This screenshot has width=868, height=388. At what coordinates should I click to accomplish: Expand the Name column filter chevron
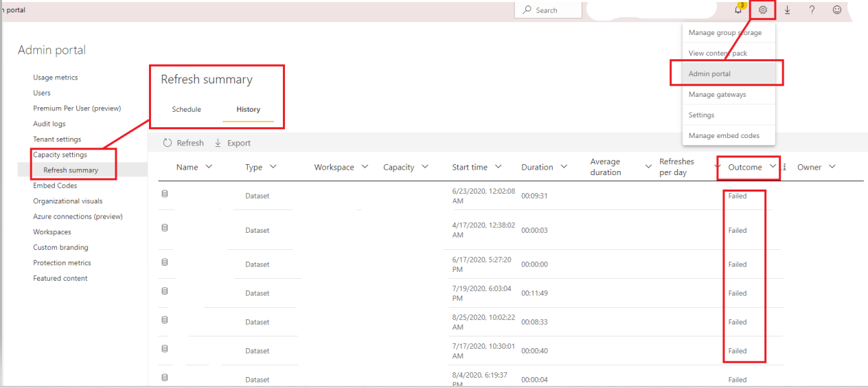[x=209, y=167]
